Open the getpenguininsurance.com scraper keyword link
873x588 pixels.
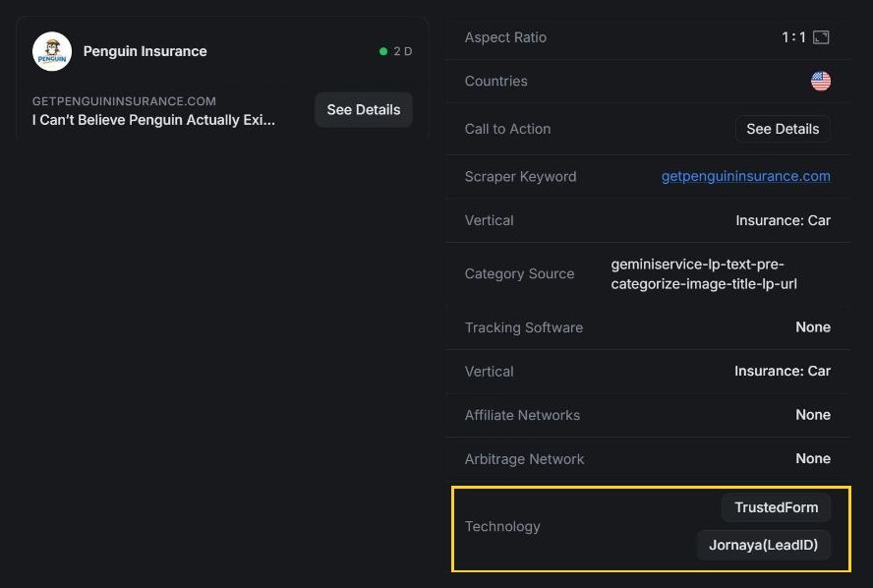coord(745,177)
